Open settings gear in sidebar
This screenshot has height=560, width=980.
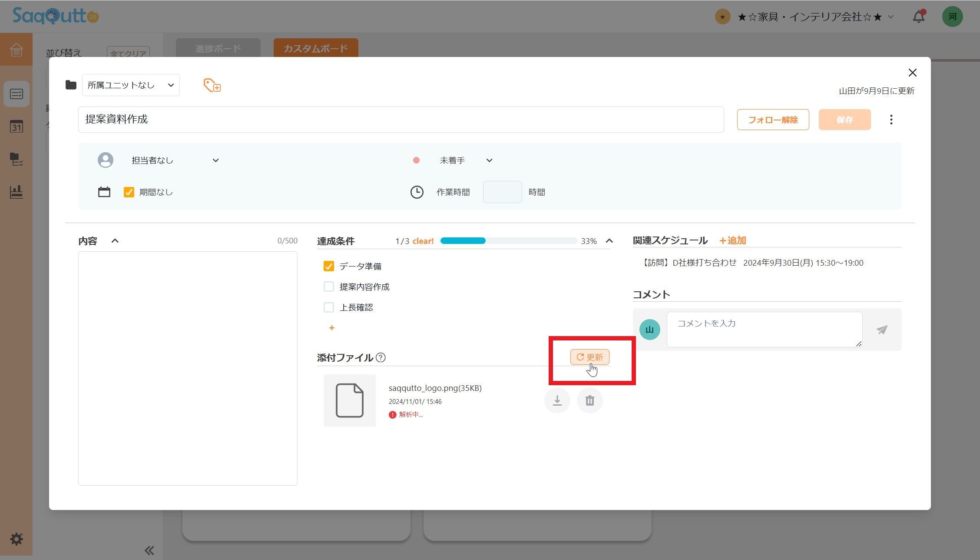pos(17,539)
